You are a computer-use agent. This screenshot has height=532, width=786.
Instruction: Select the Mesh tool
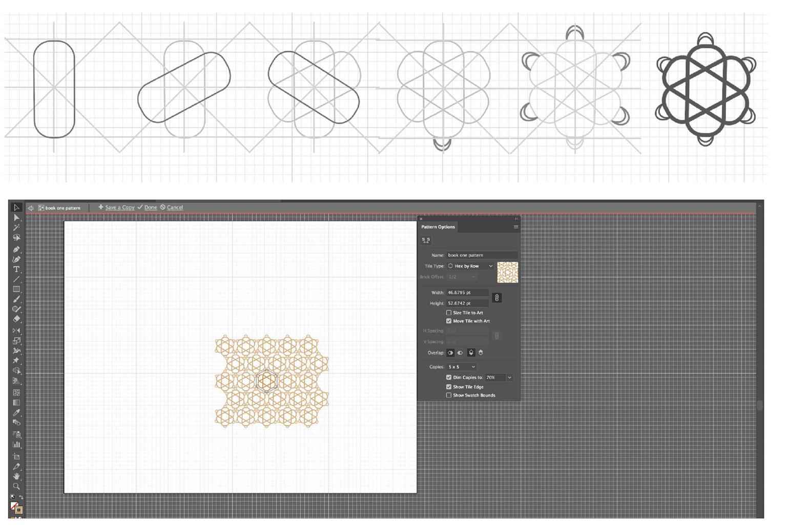[x=16, y=393]
